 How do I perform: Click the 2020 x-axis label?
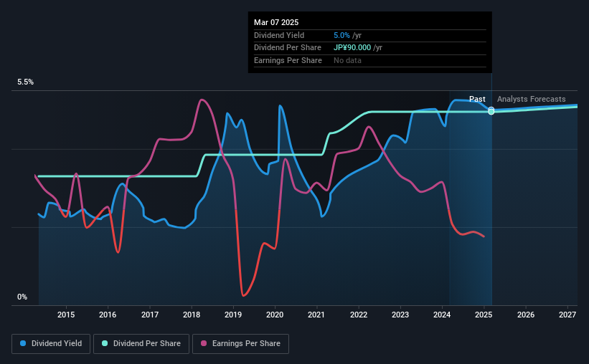pos(275,315)
